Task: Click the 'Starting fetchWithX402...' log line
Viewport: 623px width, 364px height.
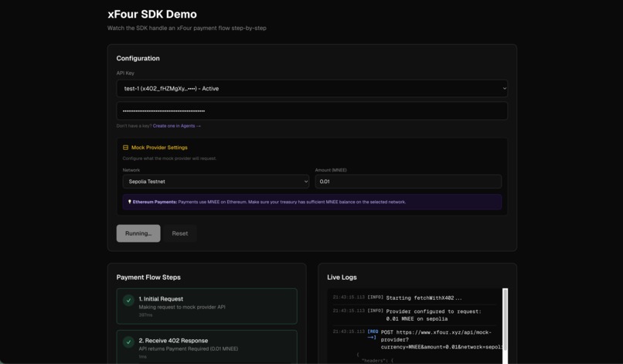Action: [x=424, y=298]
